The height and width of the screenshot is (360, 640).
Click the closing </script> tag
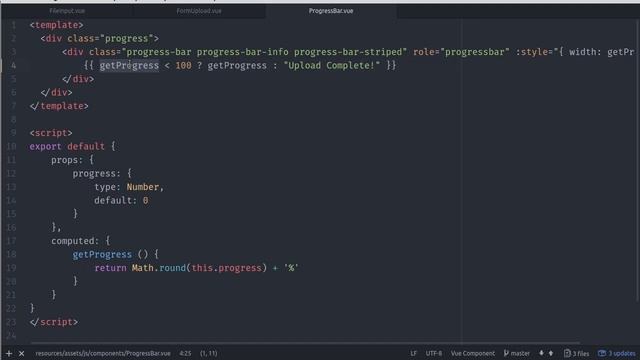point(53,322)
